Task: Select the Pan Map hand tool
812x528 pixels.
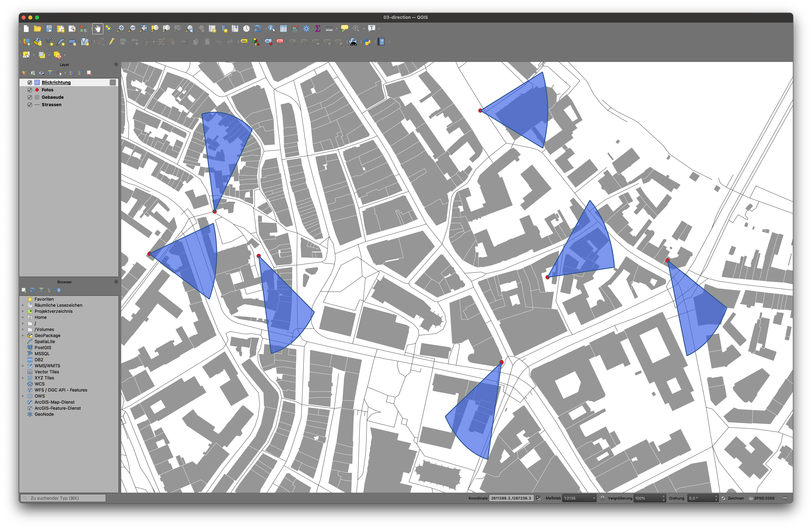Action: point(98,29)
